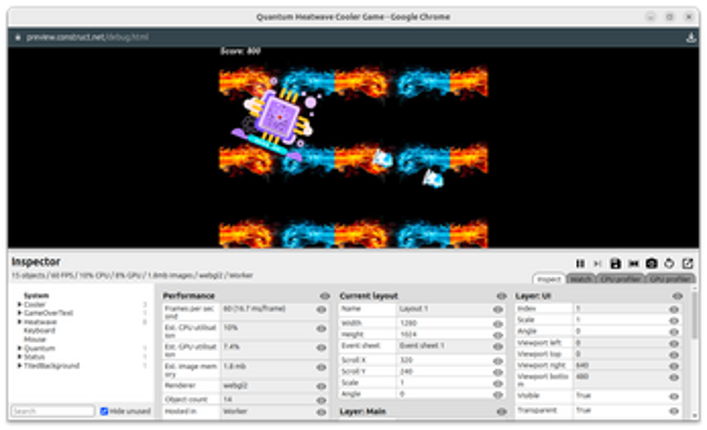
Task: Expand the TiledBackground tree node
Action: 19,366
